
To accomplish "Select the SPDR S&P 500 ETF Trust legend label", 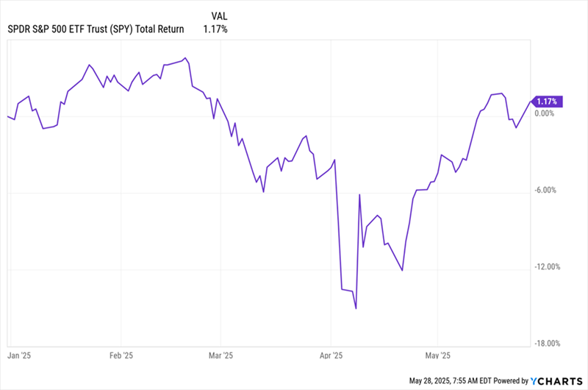I will tap(96, 29).
